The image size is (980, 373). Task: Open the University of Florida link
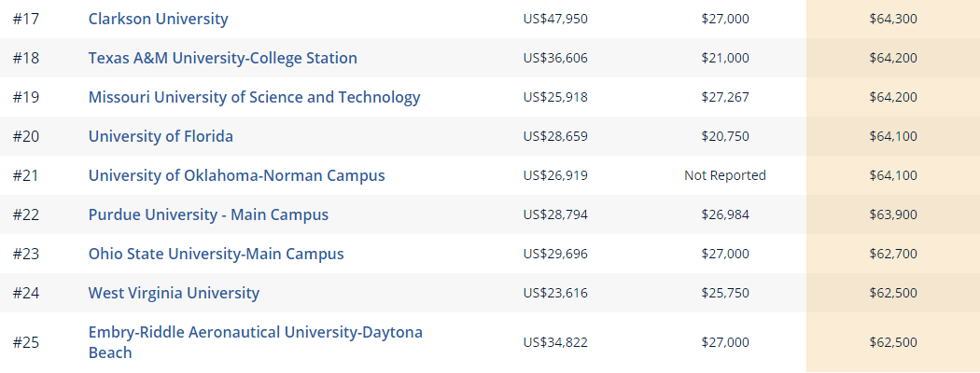coord(161,136)
